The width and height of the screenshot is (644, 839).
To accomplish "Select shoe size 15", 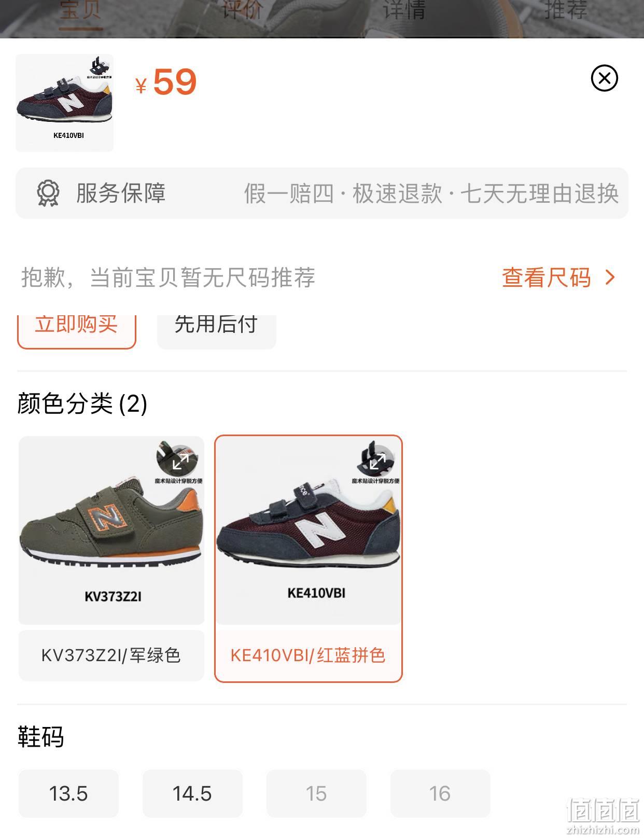I will (x=316, y=793).
